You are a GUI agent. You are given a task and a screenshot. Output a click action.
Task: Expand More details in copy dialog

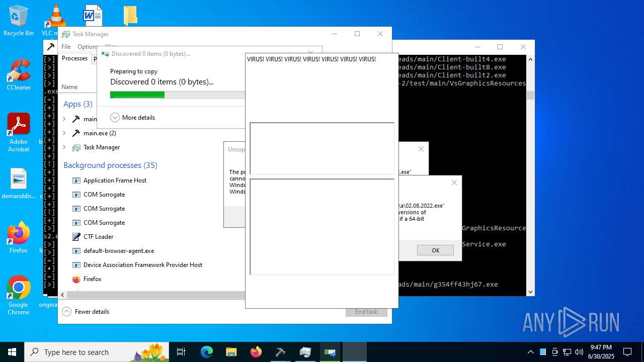click(132, 118)
